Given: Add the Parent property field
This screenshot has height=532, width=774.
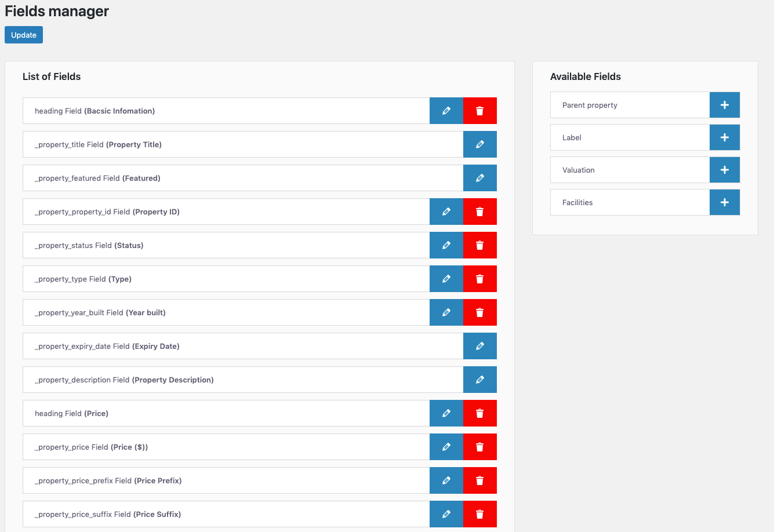Looking at the screenshot, I should pyautogui.click(x=724, y=105).
